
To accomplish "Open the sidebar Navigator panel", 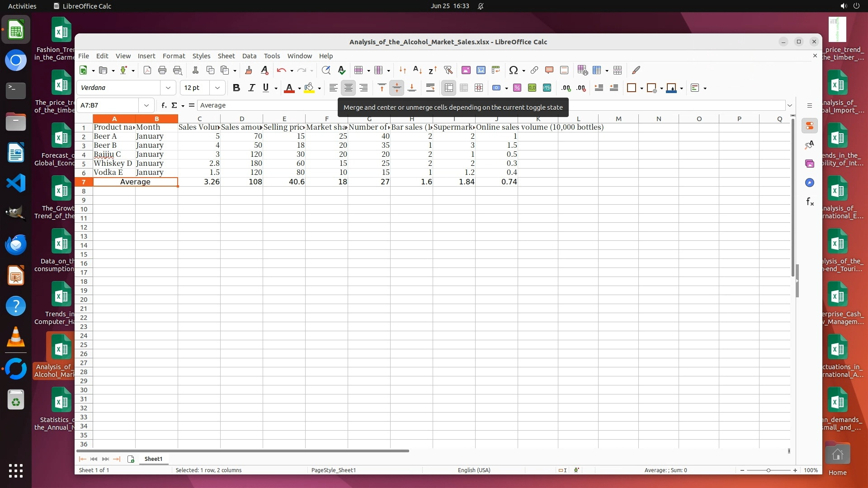I will [809, 183].
